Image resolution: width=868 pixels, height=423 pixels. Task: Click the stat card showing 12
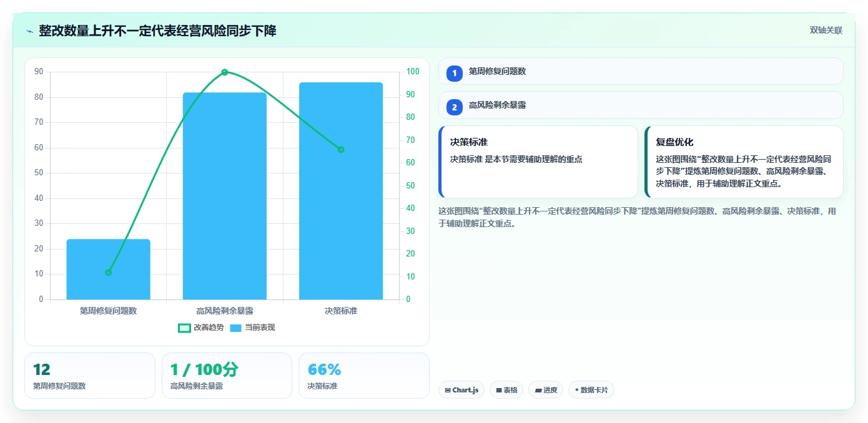[x=90, y=376]
